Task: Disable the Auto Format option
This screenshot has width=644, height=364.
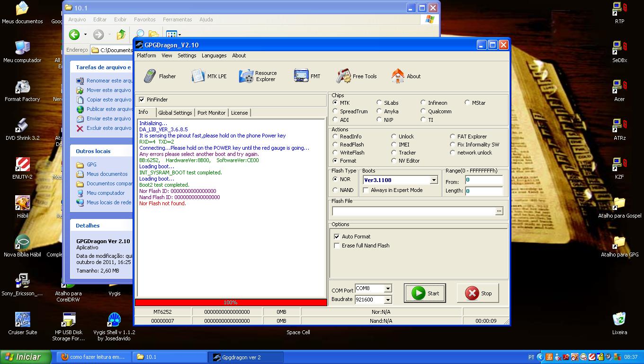Action: pyautogui.click(x=337, y=237)
